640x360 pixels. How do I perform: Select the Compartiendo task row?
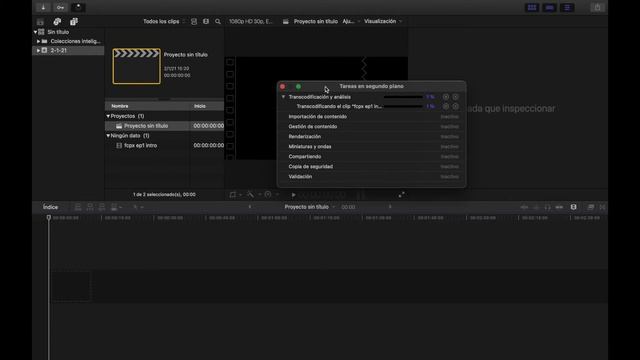pyautogui.click(x=371, y=157)
